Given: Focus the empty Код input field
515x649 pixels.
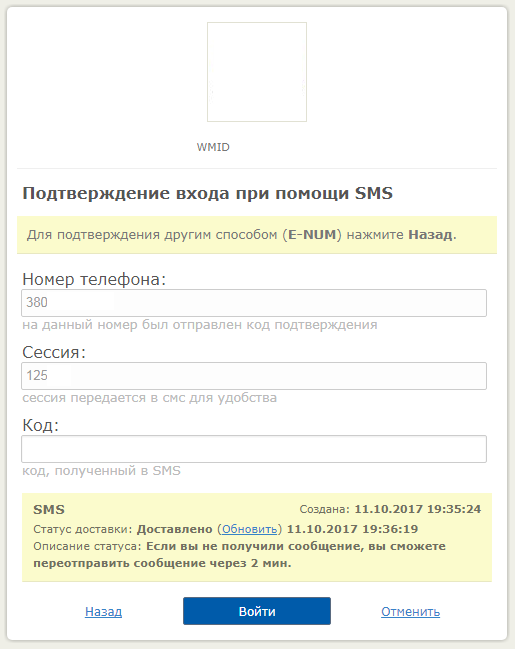Looking at the screenshot, I should [254, 449].
